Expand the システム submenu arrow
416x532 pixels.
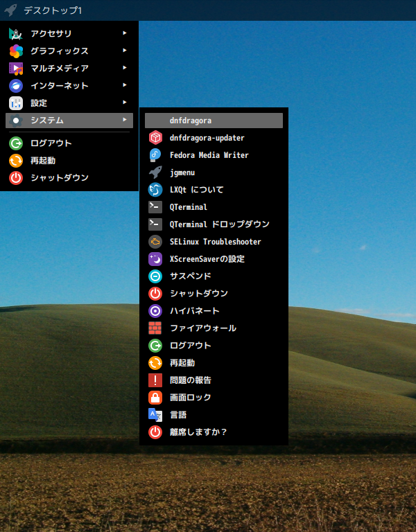(125, 119)
